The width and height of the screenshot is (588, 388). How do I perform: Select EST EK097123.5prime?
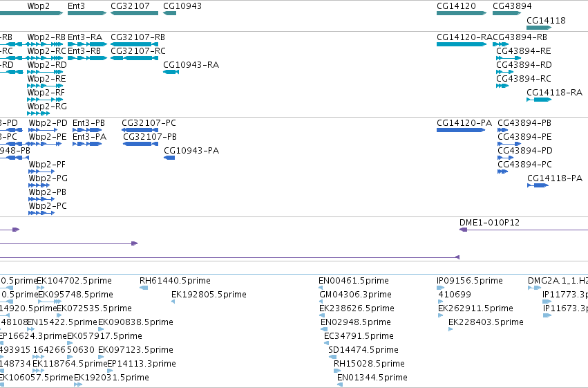101,357
